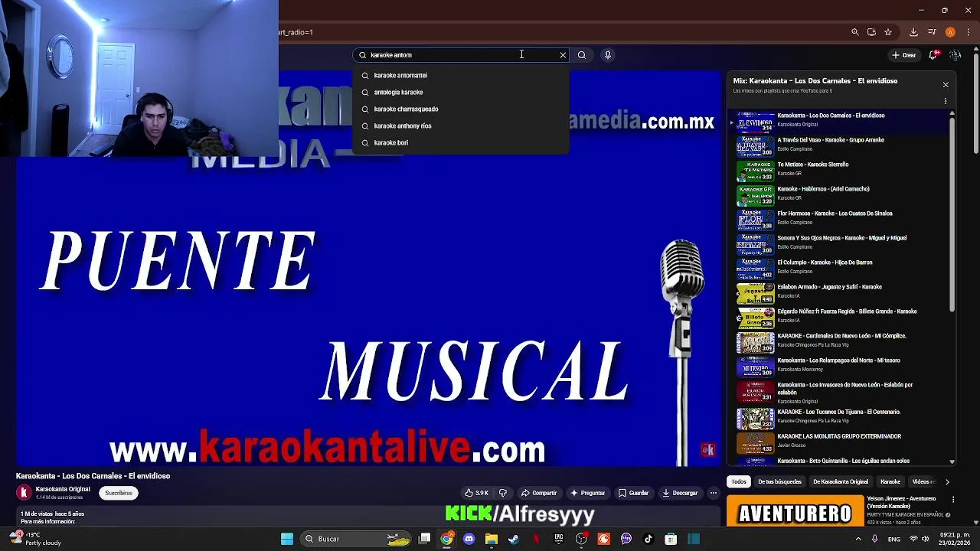Image resolution: width=980 pixels, height=551 pixels.
Task: Start voice search with the microphone icon
Action: [608, 55]
